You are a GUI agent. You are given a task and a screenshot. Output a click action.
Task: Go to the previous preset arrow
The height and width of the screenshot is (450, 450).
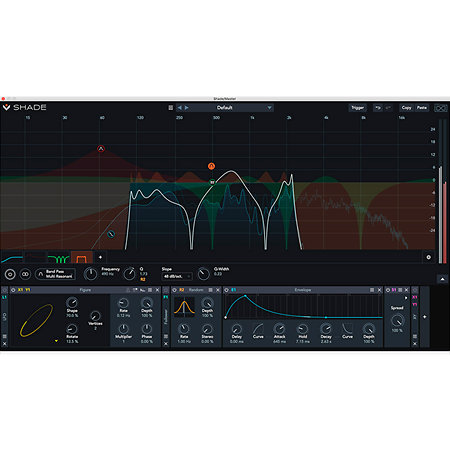180,108
